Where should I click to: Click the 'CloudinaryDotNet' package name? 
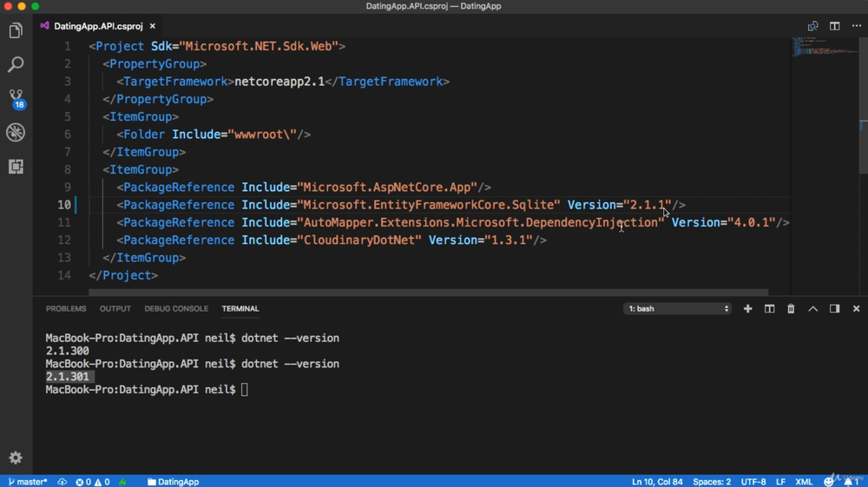pos(359,240)
